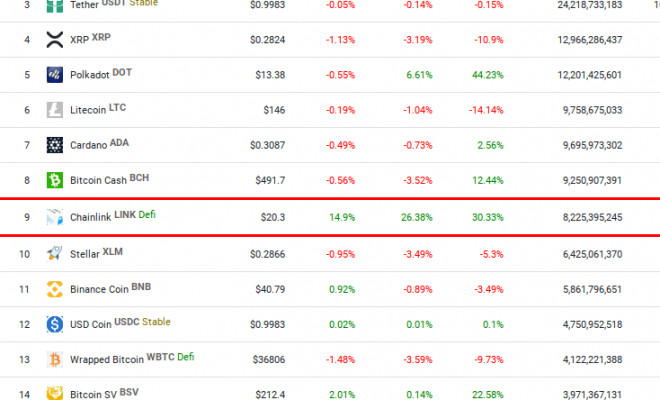Open the Cardano coin page
Screen dimensions: 660x400
(x=88, y=145)
